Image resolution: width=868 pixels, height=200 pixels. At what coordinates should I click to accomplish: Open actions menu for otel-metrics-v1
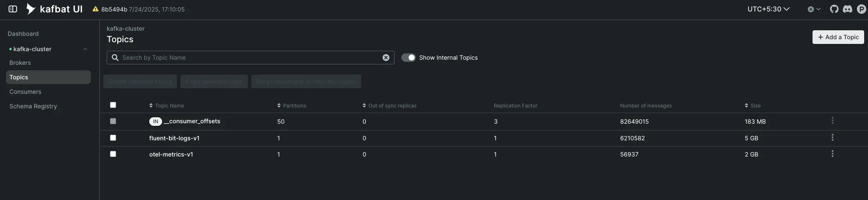click(832, 154)
